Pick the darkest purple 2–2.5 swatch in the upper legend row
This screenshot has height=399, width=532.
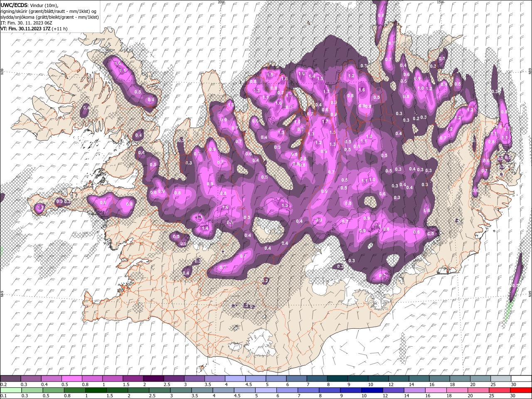[x=153, y=379]
